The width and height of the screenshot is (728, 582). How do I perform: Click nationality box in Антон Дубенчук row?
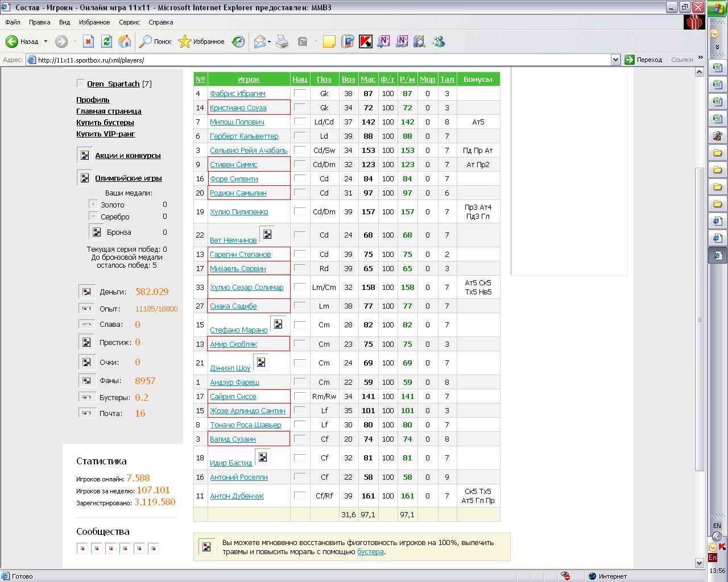click(300, 495)
